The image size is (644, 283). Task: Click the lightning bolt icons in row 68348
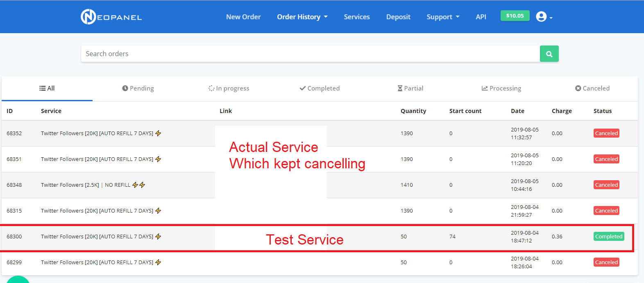click(x=138, y=185)
